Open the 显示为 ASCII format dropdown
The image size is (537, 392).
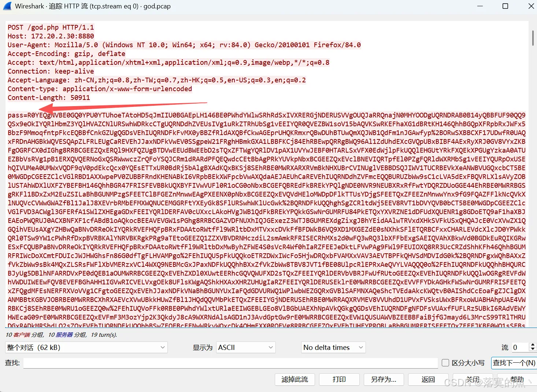(x=245, y=347)
